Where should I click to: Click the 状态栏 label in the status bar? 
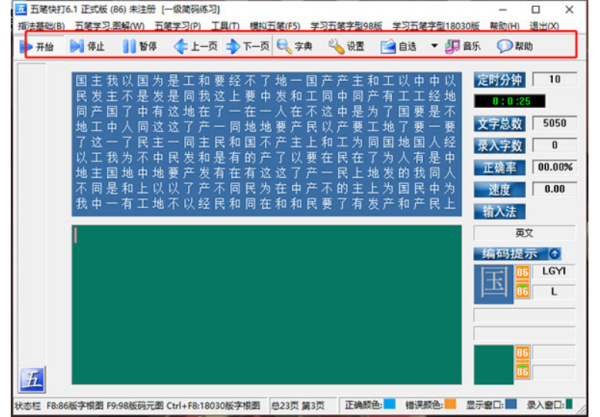(x=27, y=405)
